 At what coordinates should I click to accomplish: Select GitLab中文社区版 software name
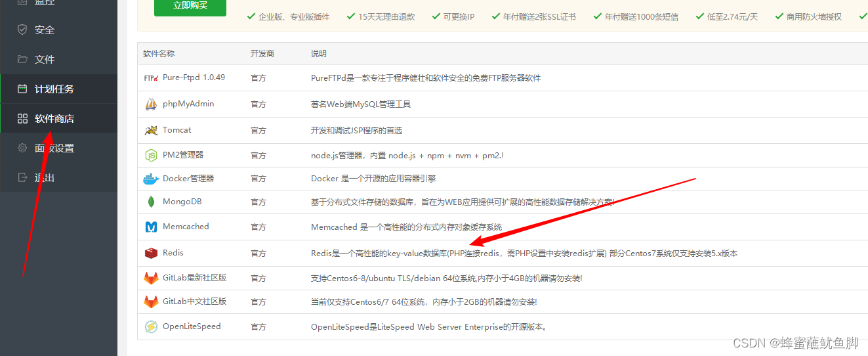click(x=194, y=301)
